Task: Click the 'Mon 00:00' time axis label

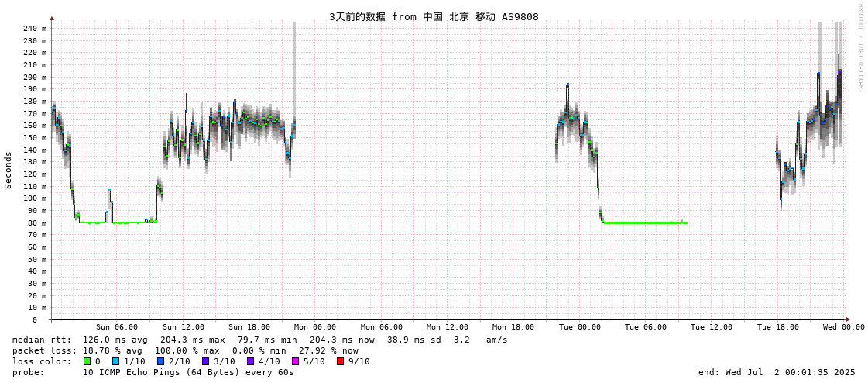Action: coord(316,327)
